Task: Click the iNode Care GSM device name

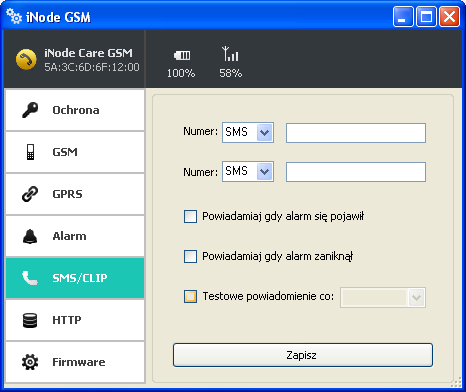Action: tap(88, 53)
